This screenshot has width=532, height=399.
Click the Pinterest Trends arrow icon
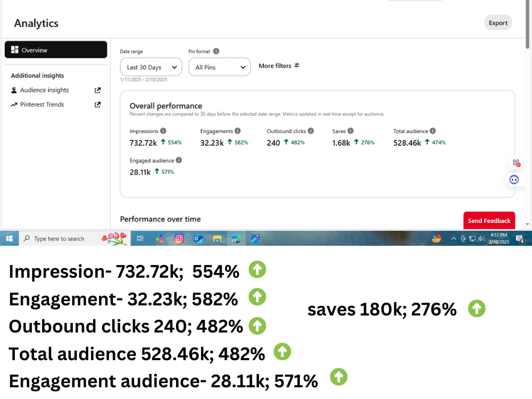point(14,105)
